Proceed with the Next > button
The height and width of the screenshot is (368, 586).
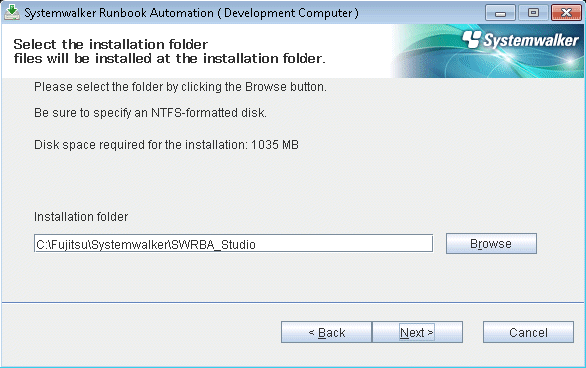(417, 332)
